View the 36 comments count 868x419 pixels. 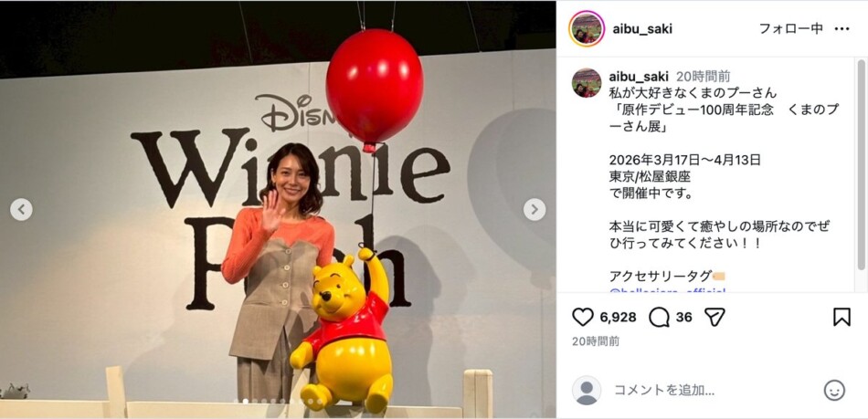coord(683,318)
